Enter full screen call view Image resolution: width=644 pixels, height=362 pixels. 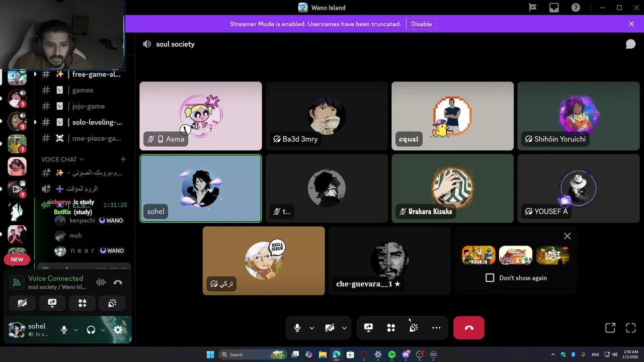tap(631, 328)
